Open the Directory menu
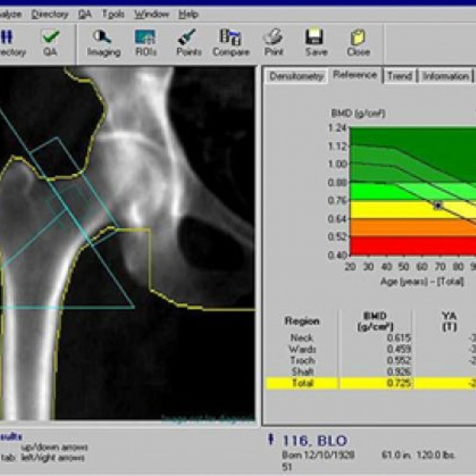The width and height of the screenshot is (476, 476). (50, 14)
